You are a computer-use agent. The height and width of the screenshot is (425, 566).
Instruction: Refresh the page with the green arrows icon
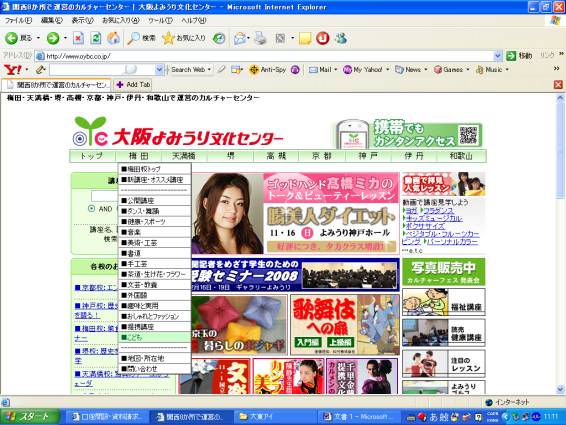[96, 38]
